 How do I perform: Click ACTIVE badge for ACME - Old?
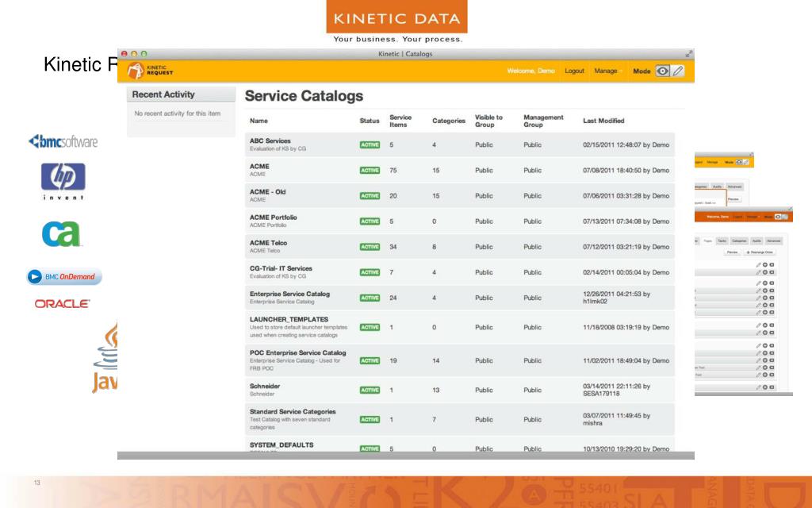(x=370, y=196)
